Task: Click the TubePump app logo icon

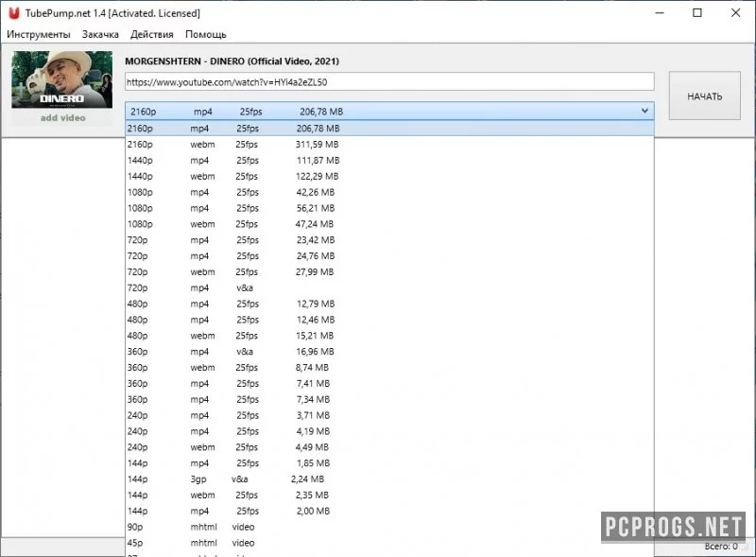Action: [14, 13]
